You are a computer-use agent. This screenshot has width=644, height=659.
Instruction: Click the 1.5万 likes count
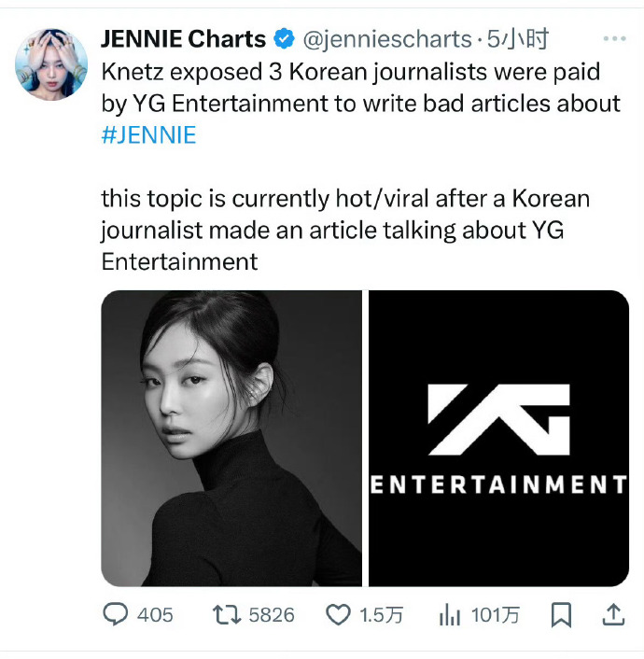381,614
